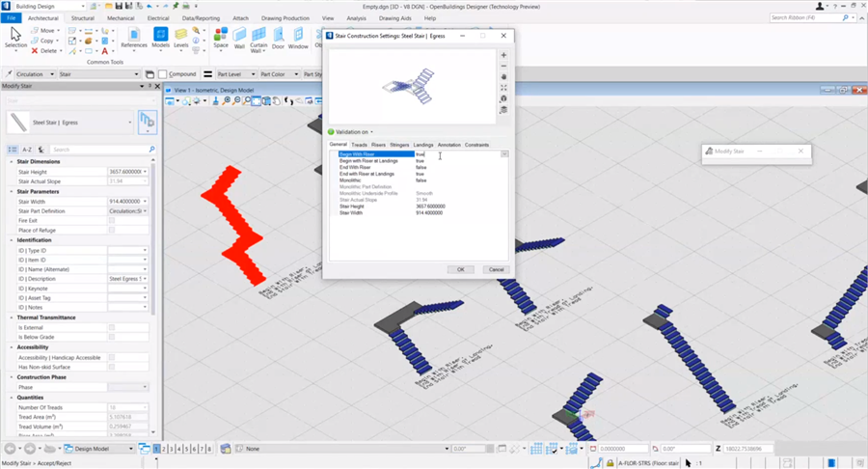The height and width of the screenshot is (469, 868).
Task: Click the Save icon in quick access
Action: pyautogui.click(x=119, y=6)
